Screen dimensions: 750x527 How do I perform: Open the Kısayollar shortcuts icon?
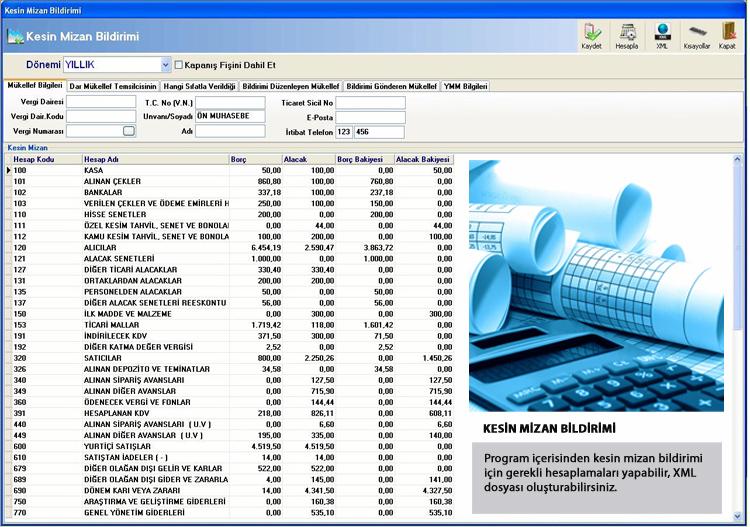click(x=696, y=36)
